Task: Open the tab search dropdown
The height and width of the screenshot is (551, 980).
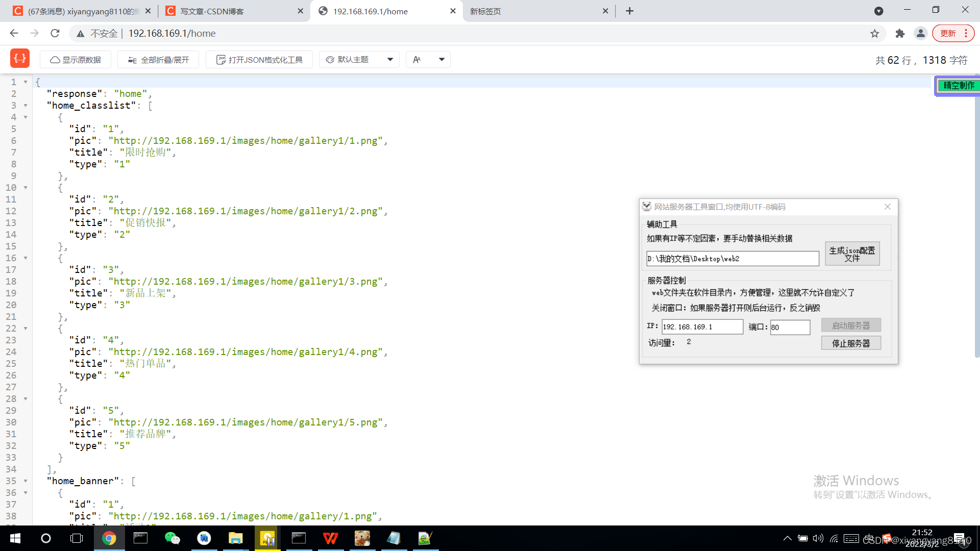Action: coord(879,11)
